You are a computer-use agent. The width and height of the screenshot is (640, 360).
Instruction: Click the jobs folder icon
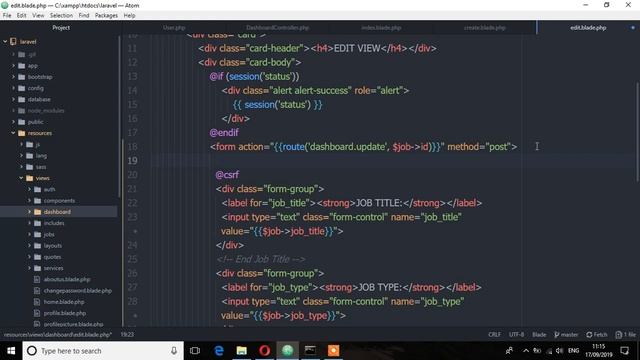tap(38, 234)
